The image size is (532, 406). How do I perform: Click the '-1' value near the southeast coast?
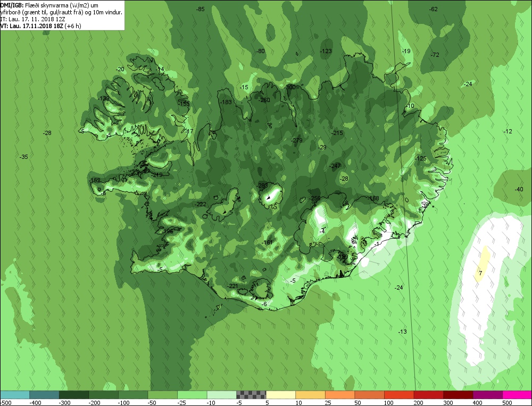tap(376, 244)
